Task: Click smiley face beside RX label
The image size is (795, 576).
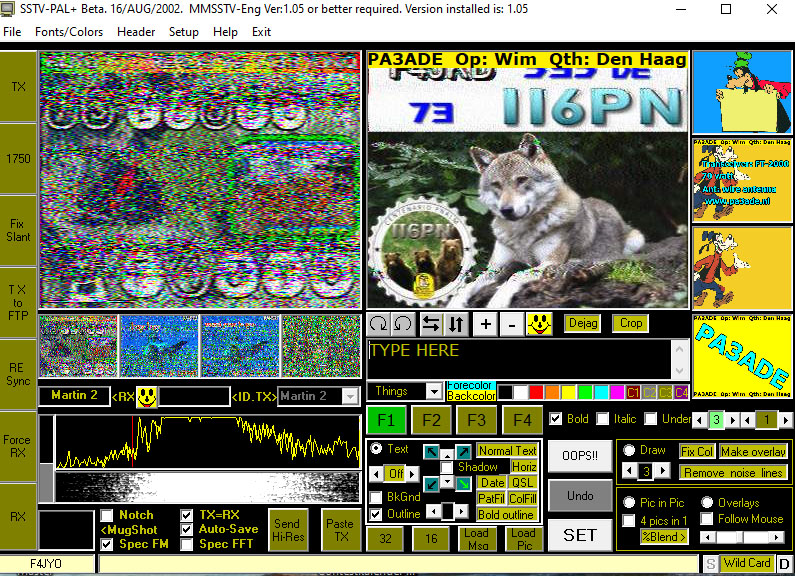Action: (x=147, y=397)
